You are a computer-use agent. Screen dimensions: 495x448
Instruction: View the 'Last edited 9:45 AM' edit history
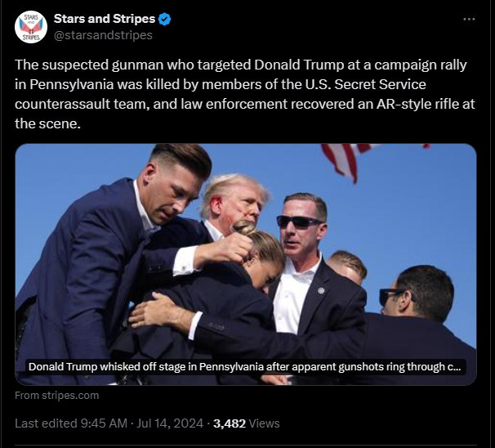click(x=71, y=423)
